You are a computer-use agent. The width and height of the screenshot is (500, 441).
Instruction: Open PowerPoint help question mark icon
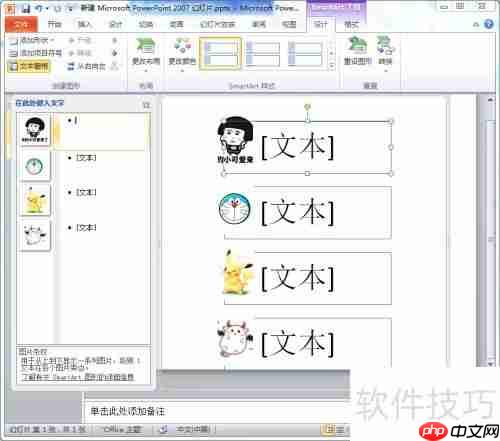click(489, 24)
